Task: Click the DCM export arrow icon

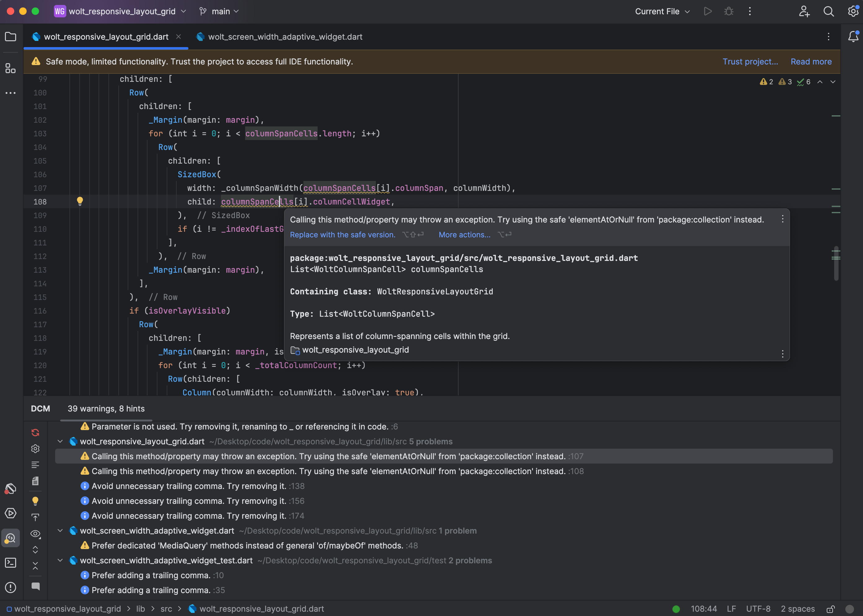Action: [x=35, y=517]
